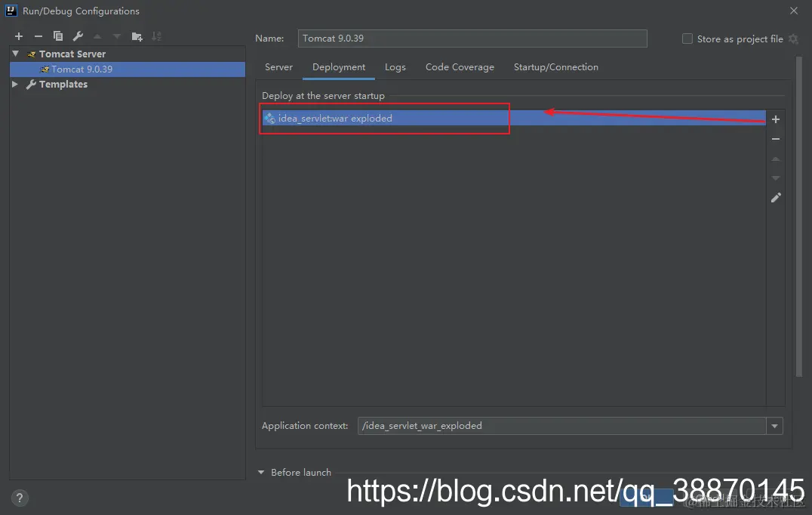Expand the Templates tree node
Viewport: 812px width, 515px height.
15,84
